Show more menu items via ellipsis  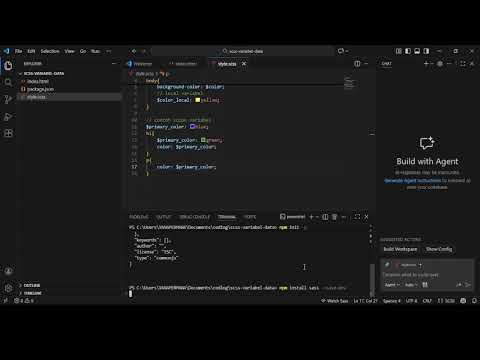click(109, 51)
